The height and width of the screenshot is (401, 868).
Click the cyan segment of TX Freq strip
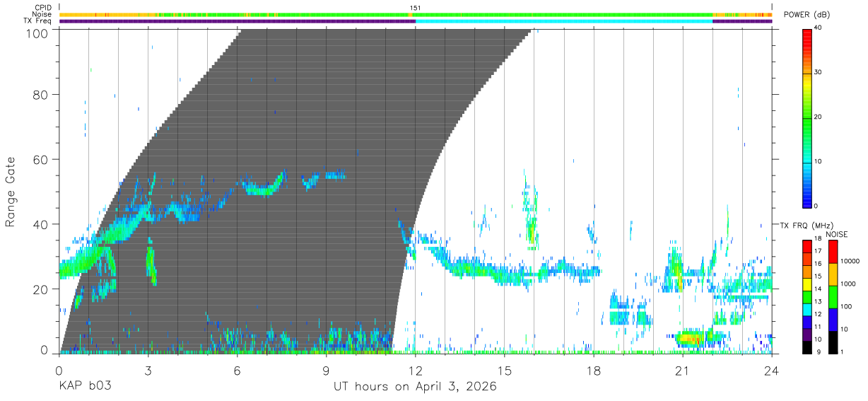[x=564, y=21]
